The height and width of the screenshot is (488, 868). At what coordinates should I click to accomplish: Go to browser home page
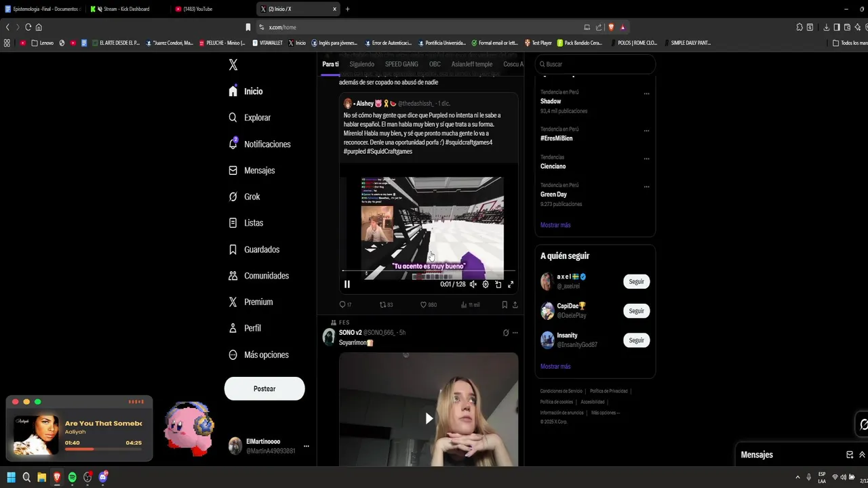(x=39, y=27)
